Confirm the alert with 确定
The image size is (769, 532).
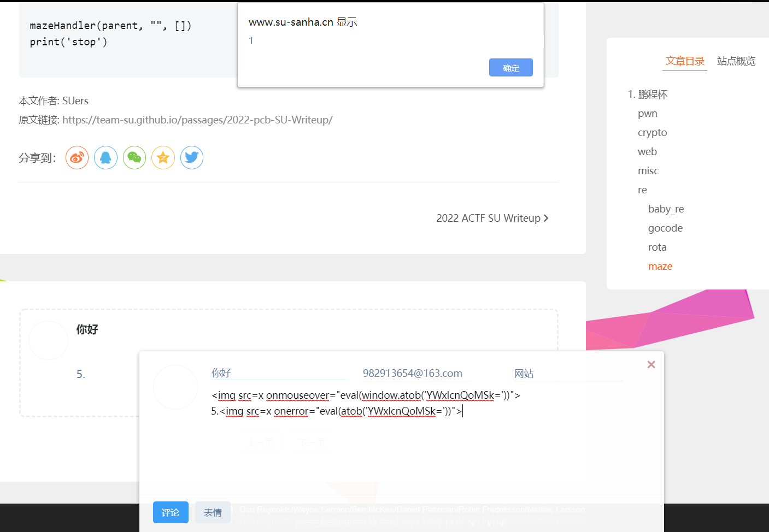point(510,67)
